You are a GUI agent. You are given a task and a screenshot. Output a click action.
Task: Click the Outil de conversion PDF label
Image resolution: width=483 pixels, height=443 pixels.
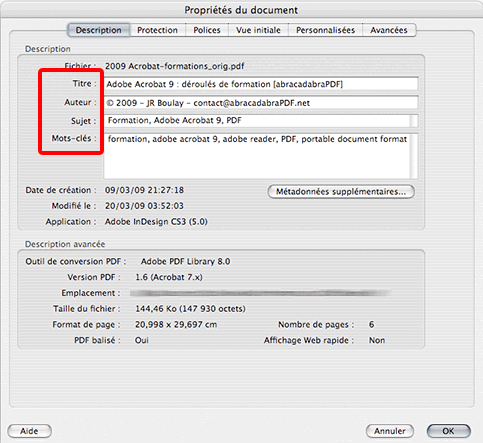click(x=76, y=261)
